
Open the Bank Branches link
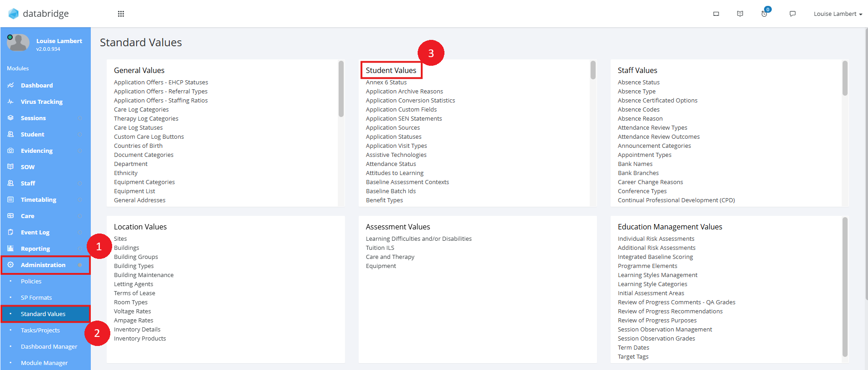tap(638, 173)
